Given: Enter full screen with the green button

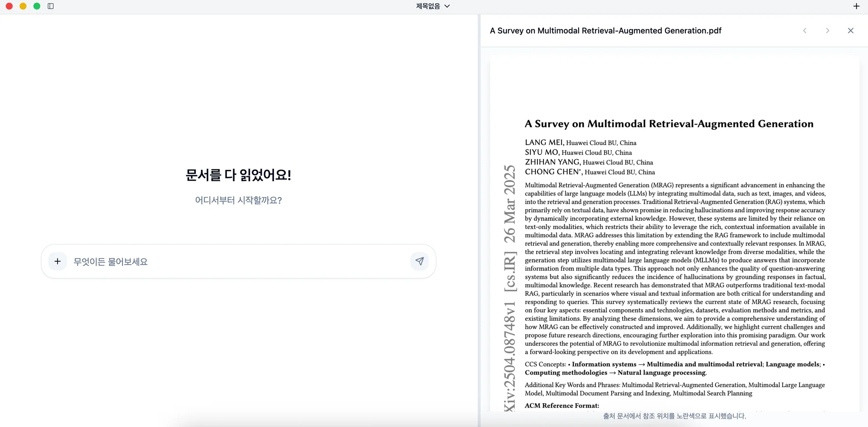Looking at the screenshot, I should [x=37, y=6].
